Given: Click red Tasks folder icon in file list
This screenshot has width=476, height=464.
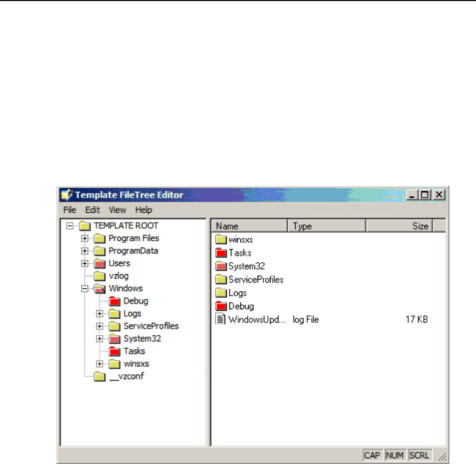Looking at the screenshot, I should (x=221, y=253).
